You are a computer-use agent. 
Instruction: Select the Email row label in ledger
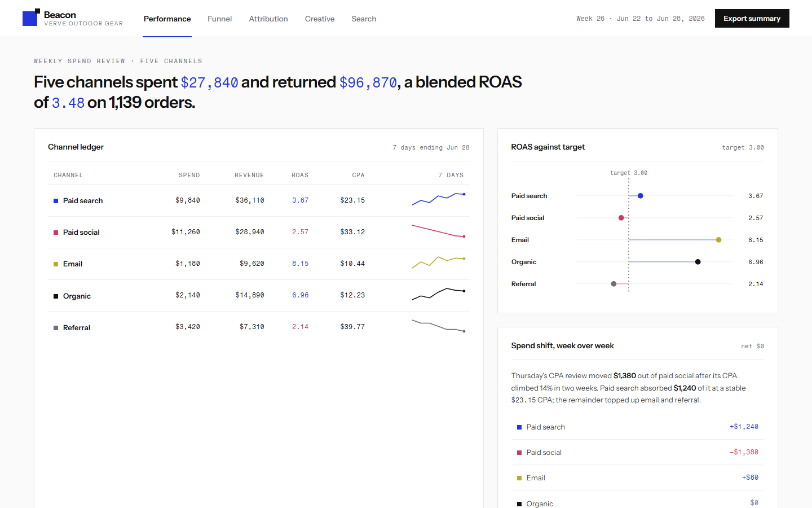tap(73, 264)
